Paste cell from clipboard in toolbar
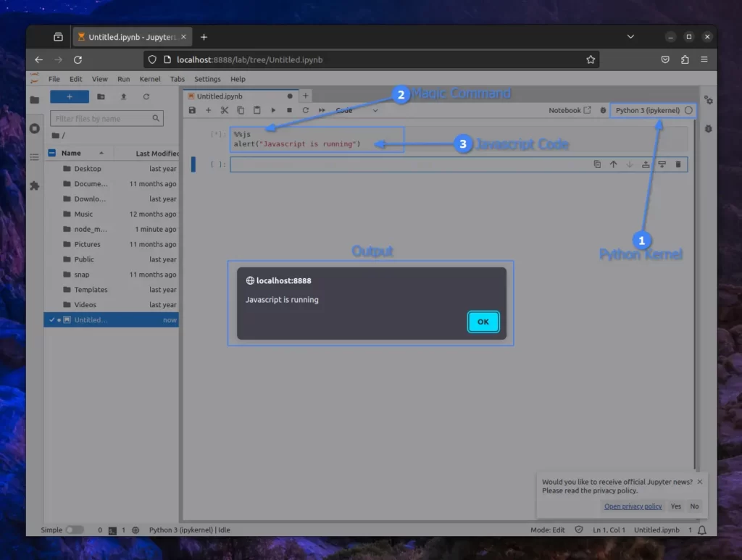The height and width of the screenshot is (560, 742). (257, 110)
